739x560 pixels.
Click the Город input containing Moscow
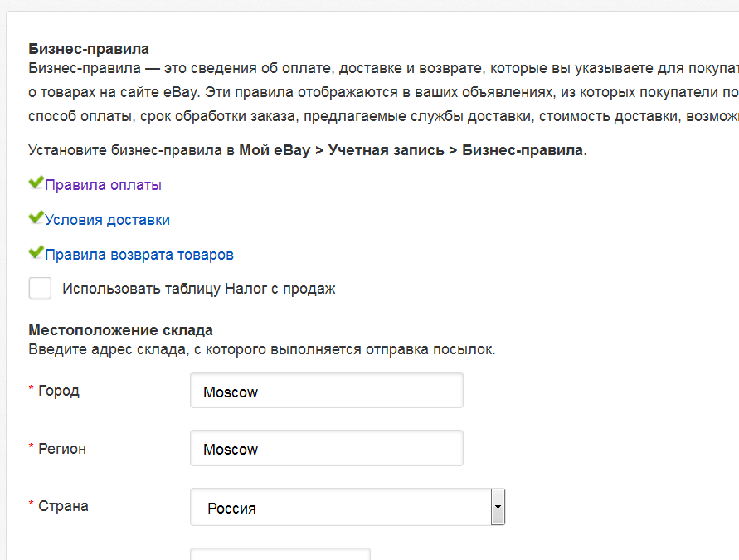pyautogui.click(x=326, y=390)
